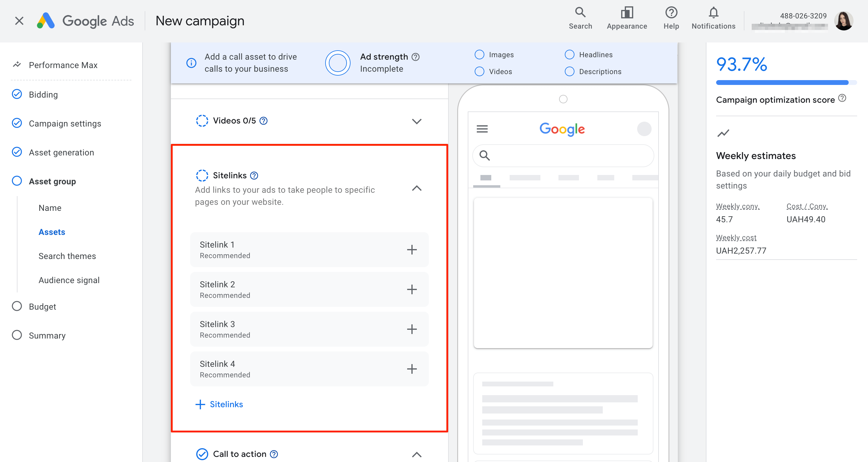Toggle the Videos section expander arrow
This screenshot has width=868, height=462.
[x=417, y=120]
